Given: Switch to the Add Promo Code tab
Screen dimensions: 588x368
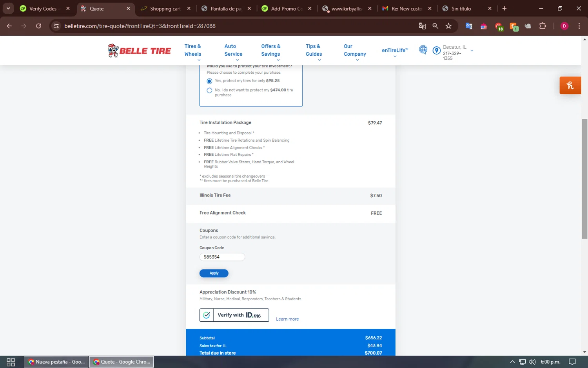Looking at the screenshot, I should coord(287,8).
